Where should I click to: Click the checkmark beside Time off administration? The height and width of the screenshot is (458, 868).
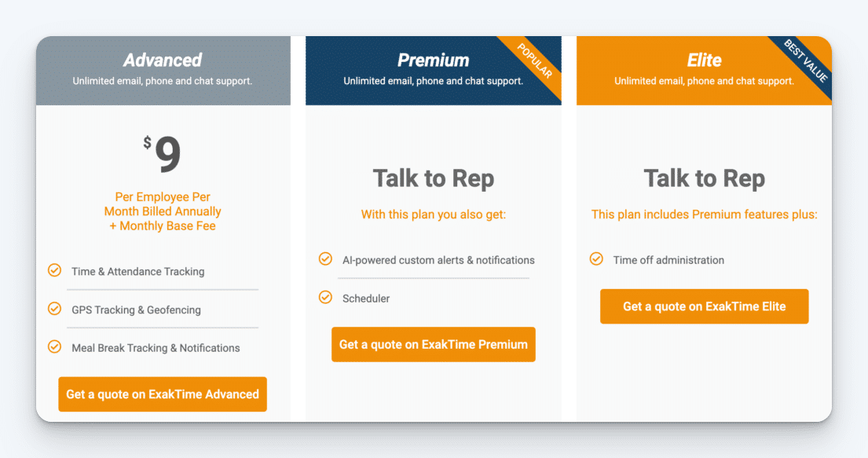tap(596, 260)
